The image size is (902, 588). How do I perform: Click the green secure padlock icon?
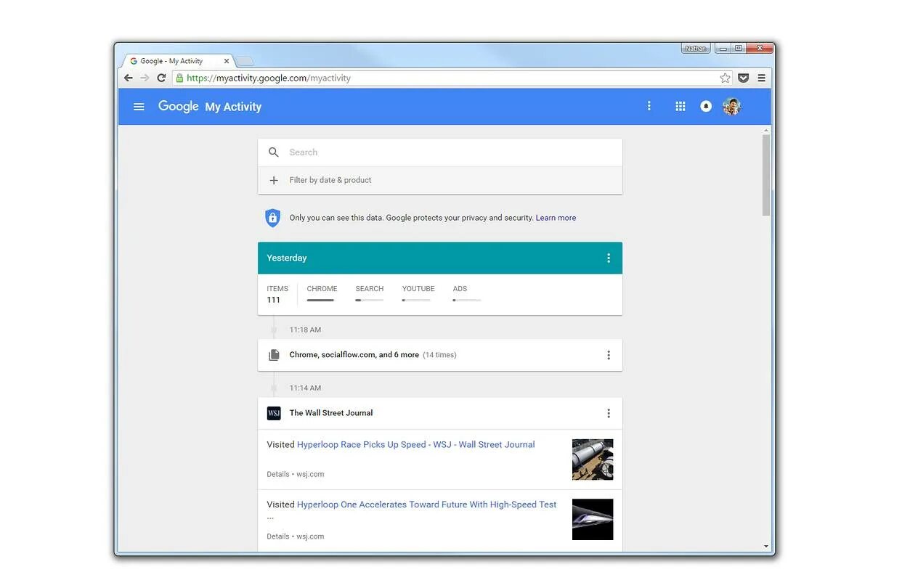180,78
